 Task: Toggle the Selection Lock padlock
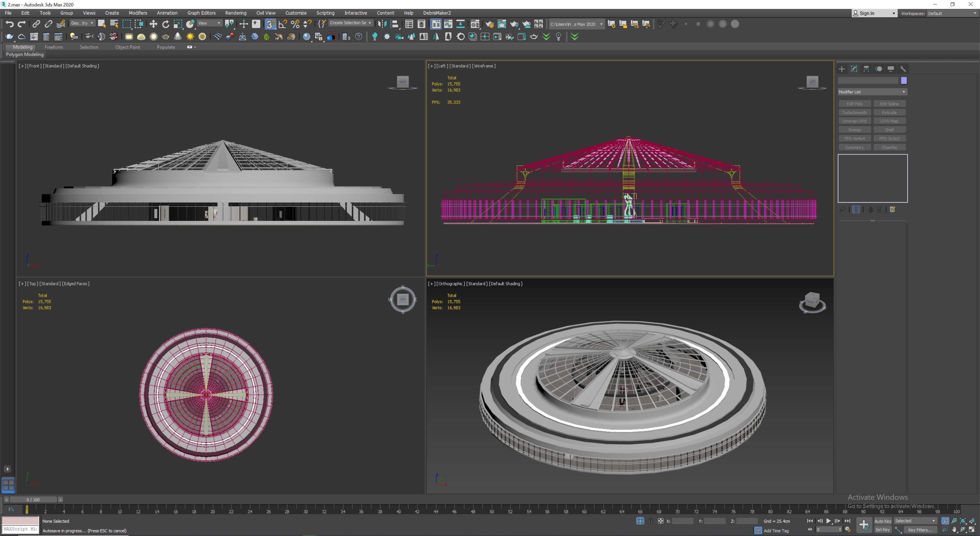coord(650,521)
